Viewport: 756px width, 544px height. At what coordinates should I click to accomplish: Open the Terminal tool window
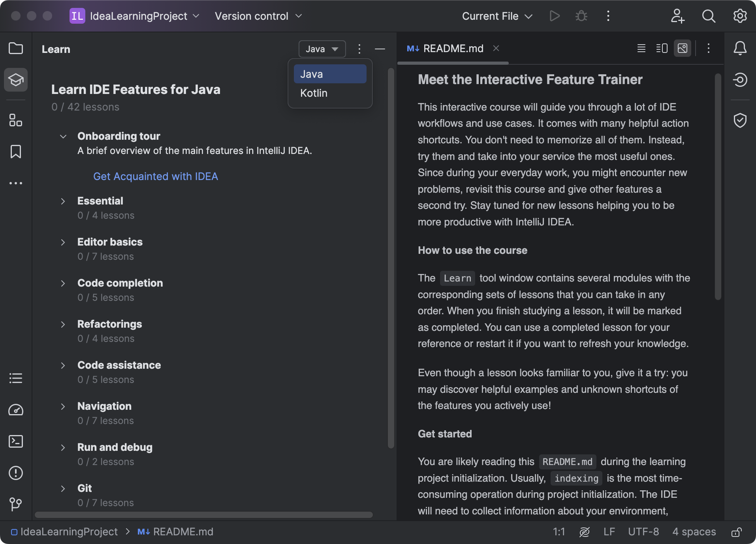point(15,441)
